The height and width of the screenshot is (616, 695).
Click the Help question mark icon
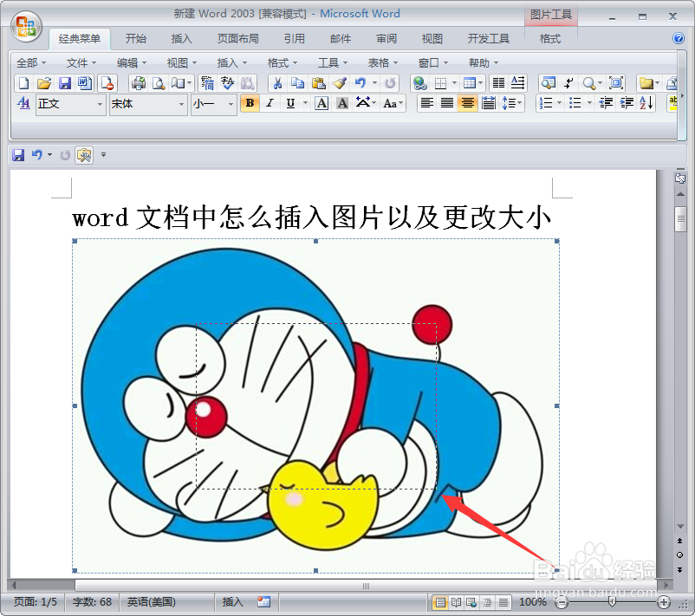point(679,39)
